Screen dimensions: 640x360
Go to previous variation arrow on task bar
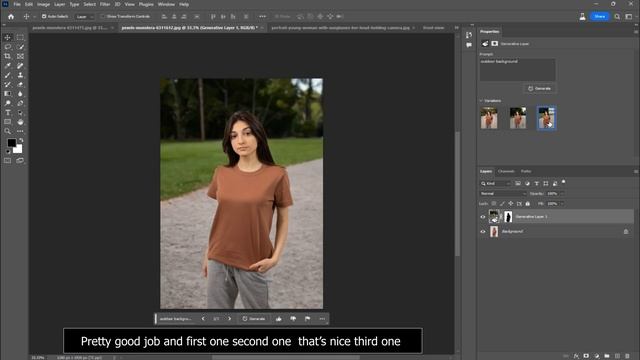coord(203,319)
